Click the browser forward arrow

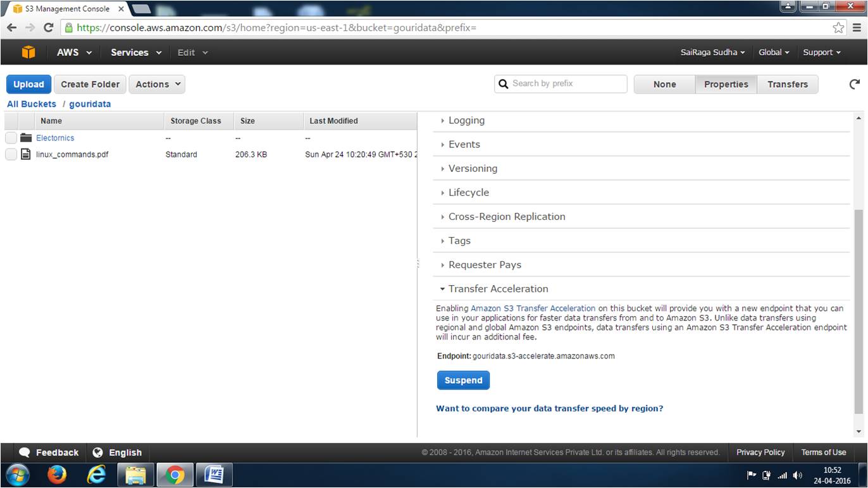[30, 28]
